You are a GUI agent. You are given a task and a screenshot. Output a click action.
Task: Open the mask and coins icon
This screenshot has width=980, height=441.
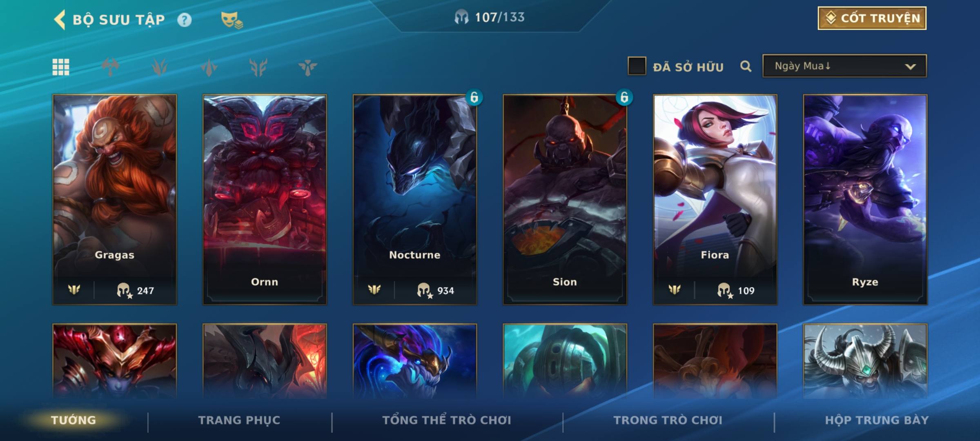pyautogui.click(x=232, y=20)
